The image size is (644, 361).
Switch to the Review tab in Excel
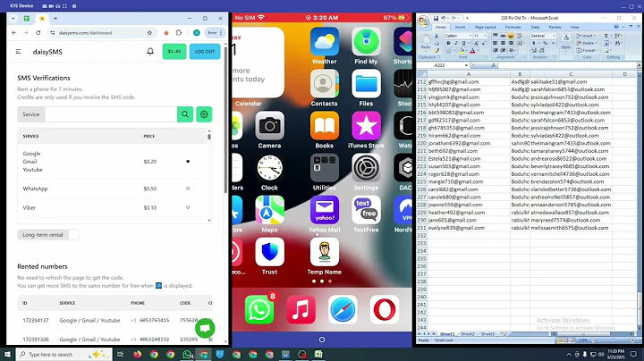pyautogui.click(x=555, y=27)
